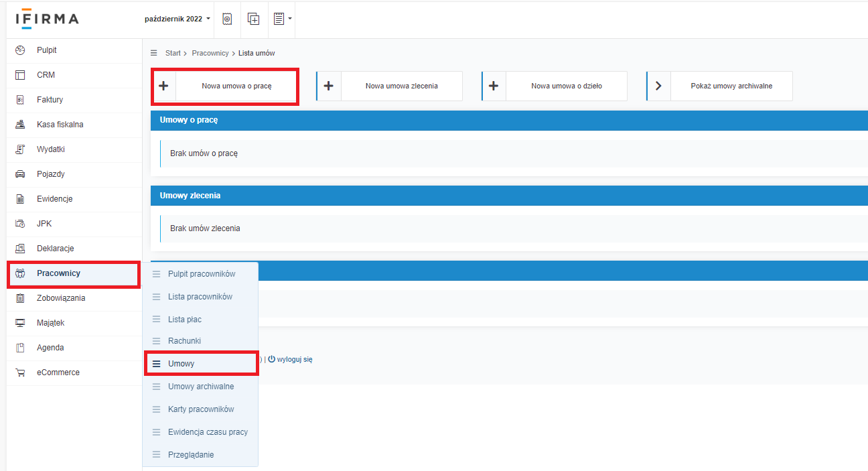Click the first document icon beside month selector

click(227, 19)
